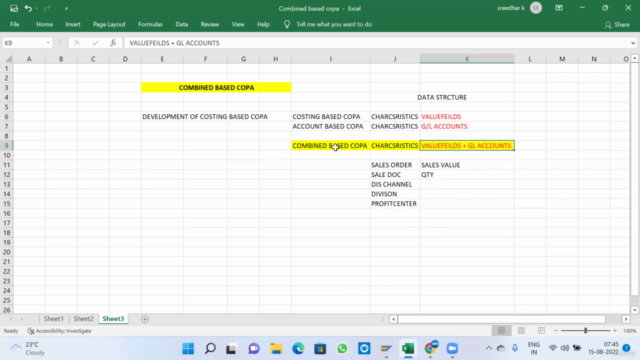Image resolution: width=640 pixels, height=360 pixels.
Task: Open the Review tab
Action: [210, 24]
